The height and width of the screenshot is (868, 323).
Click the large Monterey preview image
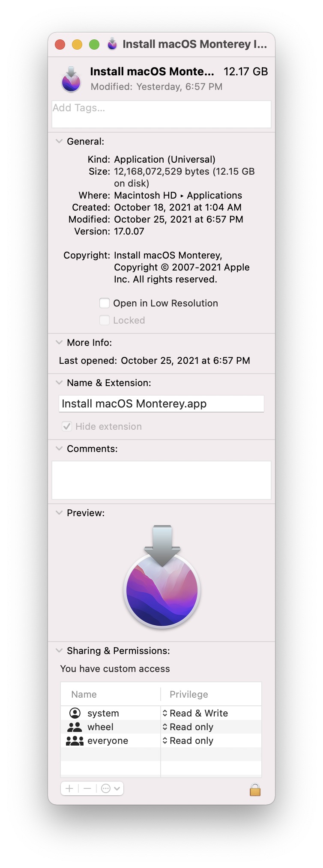(x=162, y=577)
